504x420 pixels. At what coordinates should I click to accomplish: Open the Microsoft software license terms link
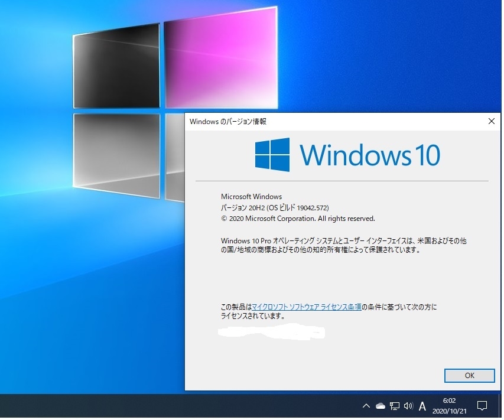(x=308, y=308)
